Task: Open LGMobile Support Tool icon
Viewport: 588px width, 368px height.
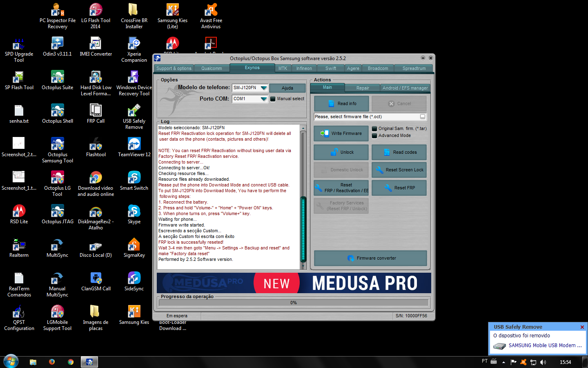Action: (57, 318)
